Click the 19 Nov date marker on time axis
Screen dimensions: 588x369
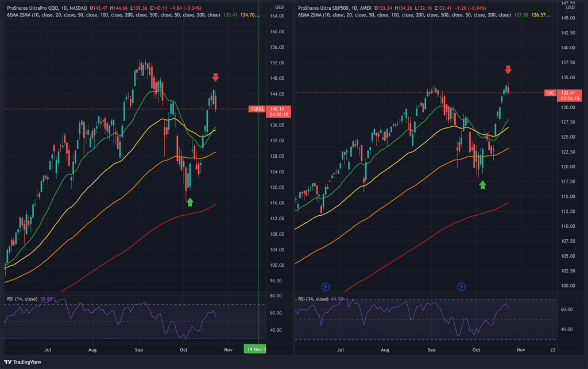coord(255,349)
